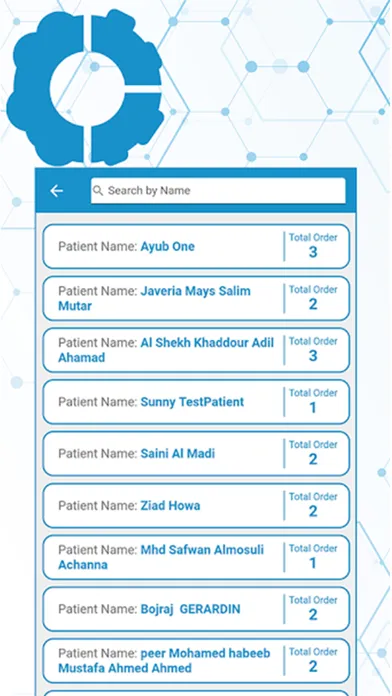Select Bojraj GERARDIN from the list

pyautogui.click(x=196, y=609)
